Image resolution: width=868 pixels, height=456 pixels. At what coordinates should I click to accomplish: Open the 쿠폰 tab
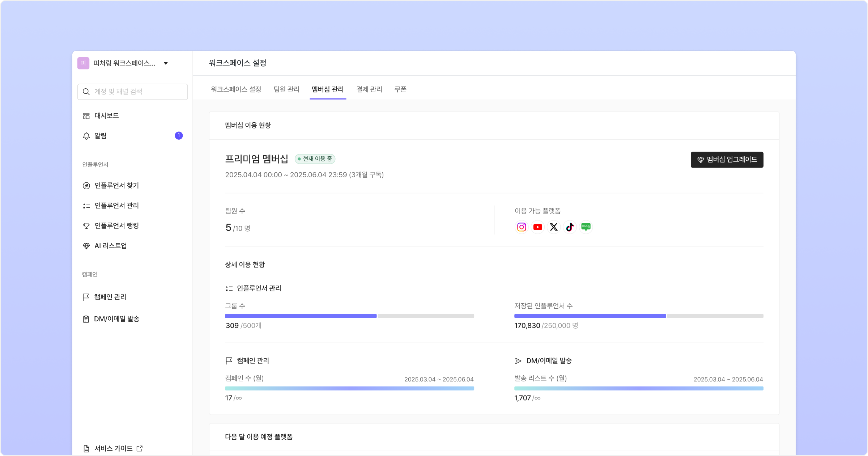(x=400, y=89)
